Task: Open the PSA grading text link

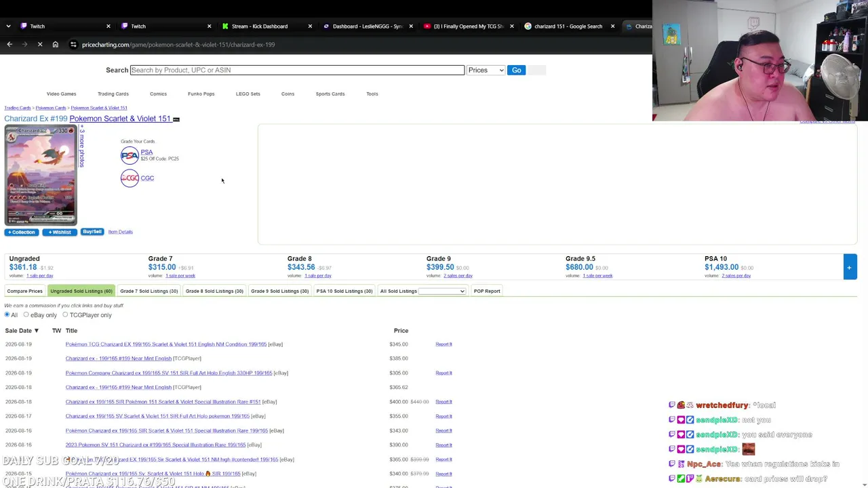Action: click(x=146, y=152)
